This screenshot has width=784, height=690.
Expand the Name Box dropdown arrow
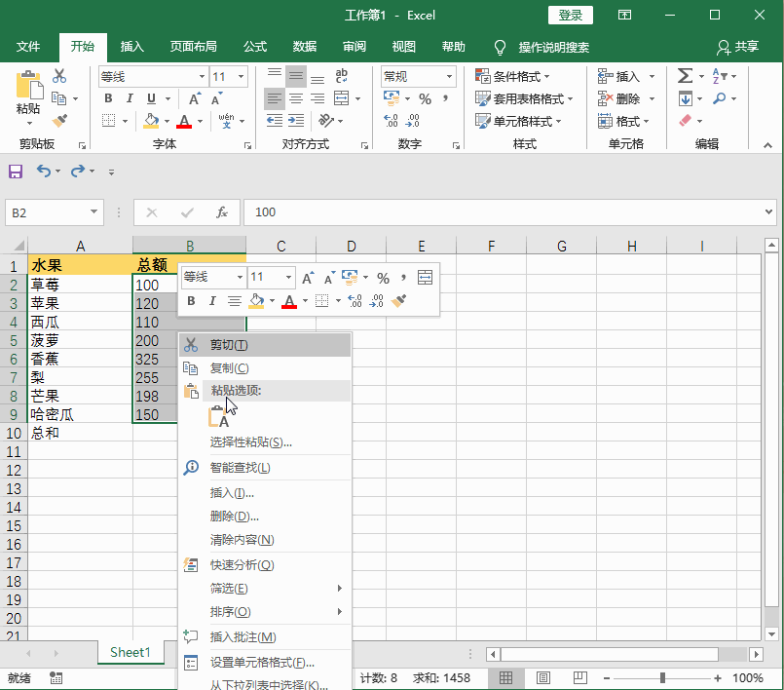(94, 211)
